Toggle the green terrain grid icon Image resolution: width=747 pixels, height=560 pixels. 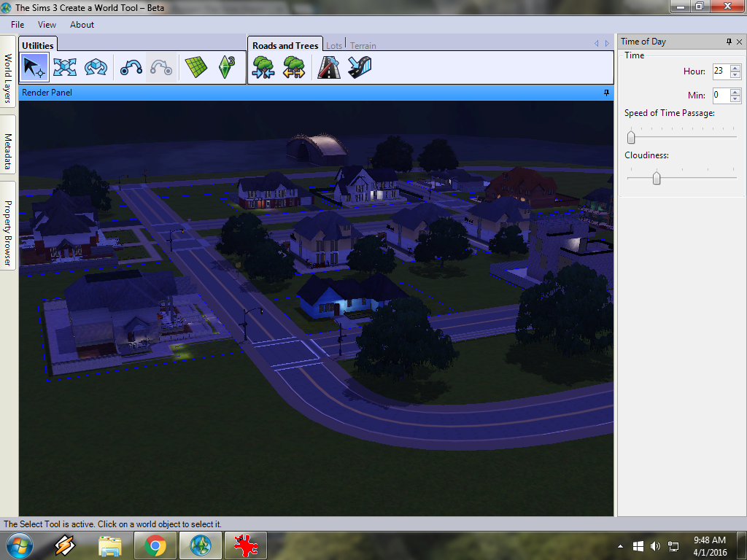click(x=196, y=68)
